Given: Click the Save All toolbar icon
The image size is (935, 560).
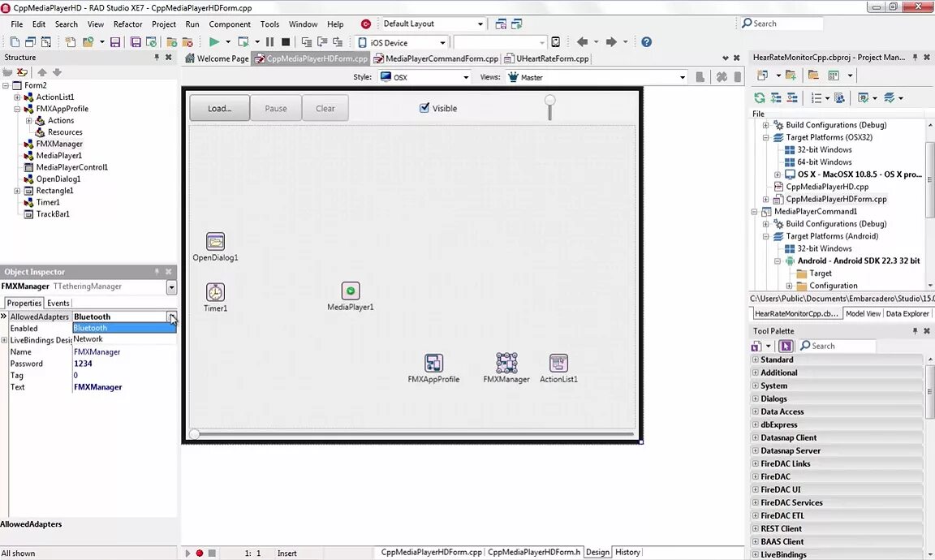Looking at the screenshot, I should click(x=136, y=41).
